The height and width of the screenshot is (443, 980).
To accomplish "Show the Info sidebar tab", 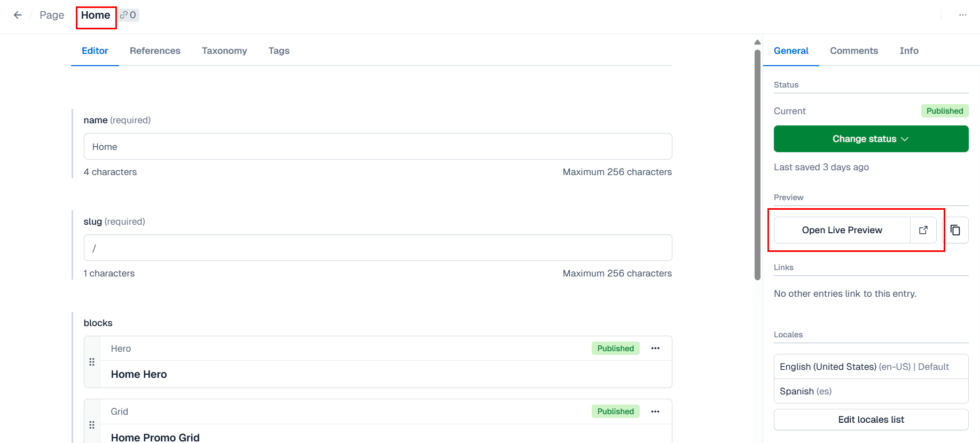I will click(x=908, y=51).
